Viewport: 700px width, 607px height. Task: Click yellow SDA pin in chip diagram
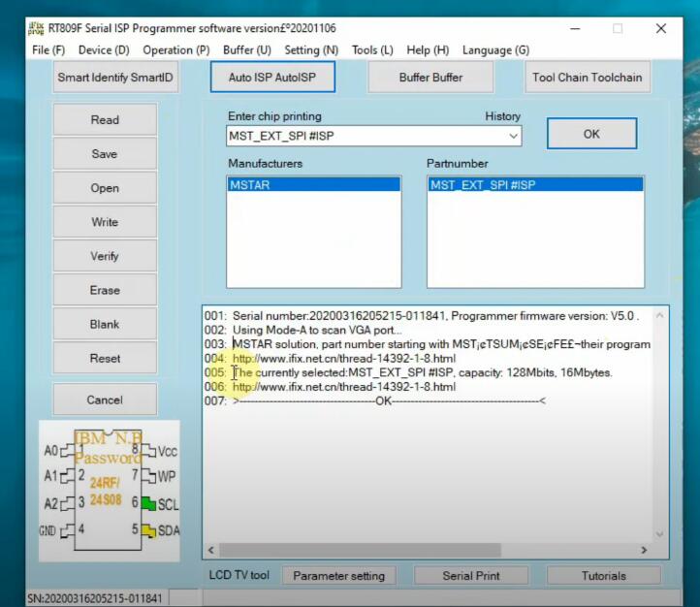pyautogui.click(x=148, y=529)
